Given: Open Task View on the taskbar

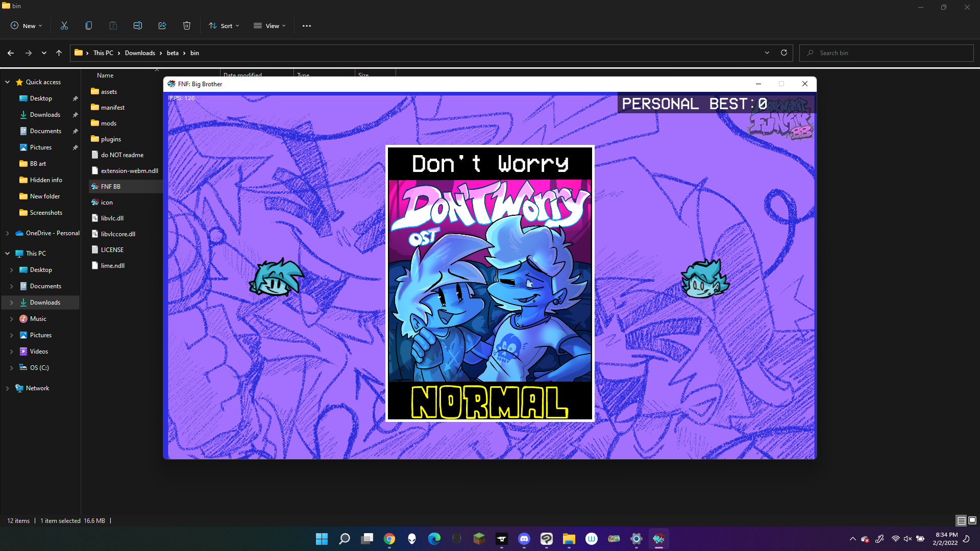Looking at the screenshot, I should tap(367, 539).
